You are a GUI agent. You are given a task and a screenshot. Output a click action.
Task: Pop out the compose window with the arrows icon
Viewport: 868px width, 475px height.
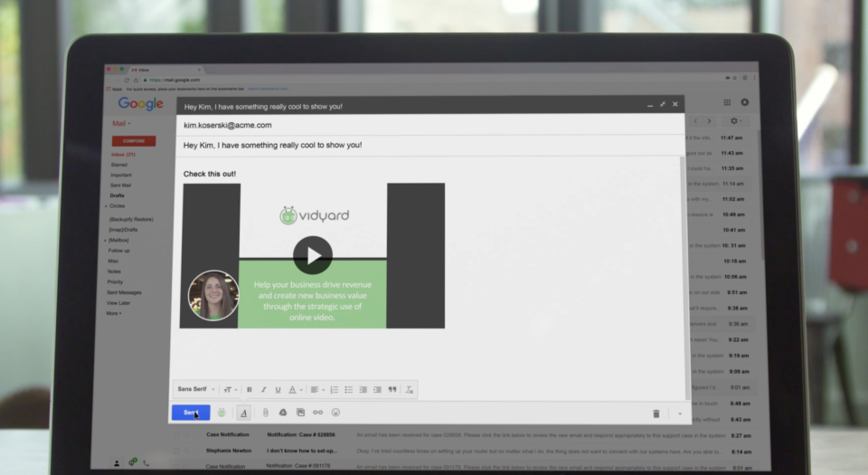point(662,104)
